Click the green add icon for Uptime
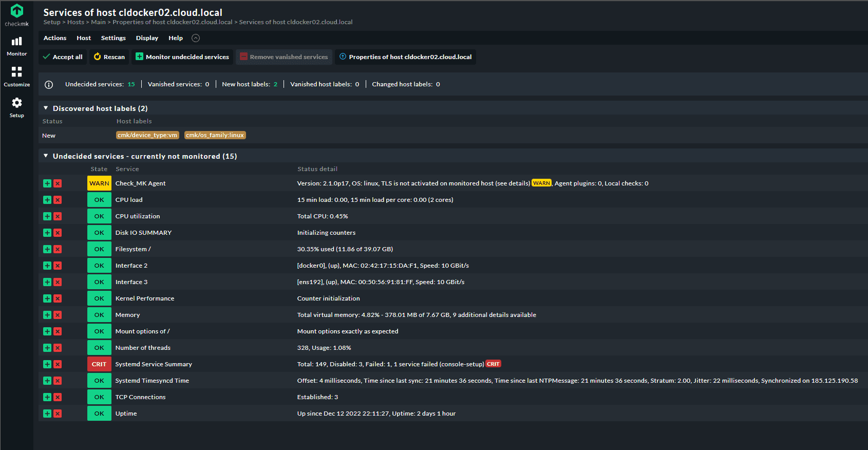This screenshot has width=868, height=450. coord(47,414)
